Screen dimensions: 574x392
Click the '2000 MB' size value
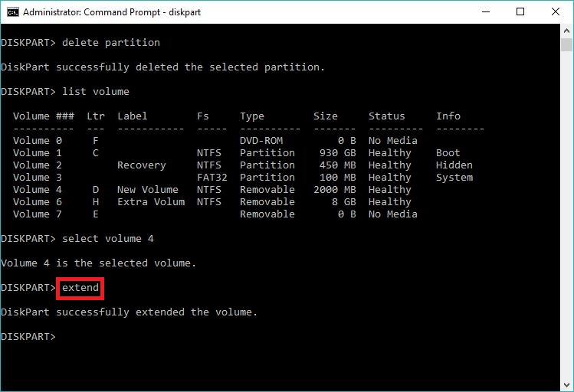point(335,190)
